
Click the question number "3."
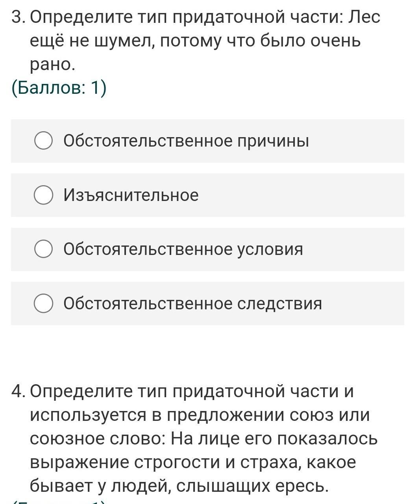pos(18,17)
